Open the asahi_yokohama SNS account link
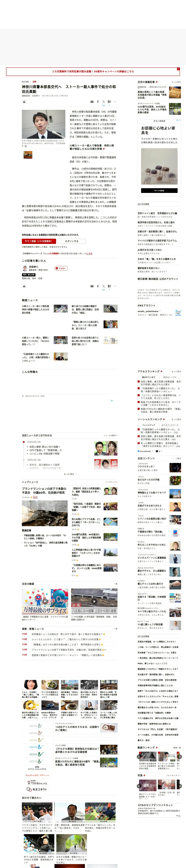This screenshot has height=868, width=186. pyautogui.click(x=148, y=311)
